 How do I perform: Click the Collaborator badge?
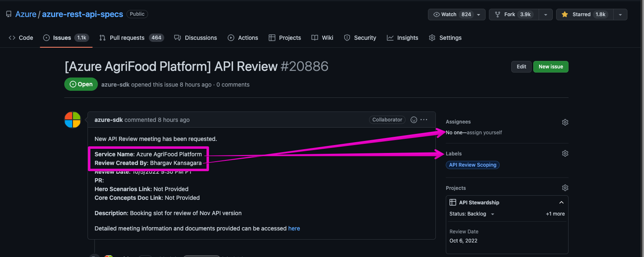pyautogui.click(x=387, y=120)
